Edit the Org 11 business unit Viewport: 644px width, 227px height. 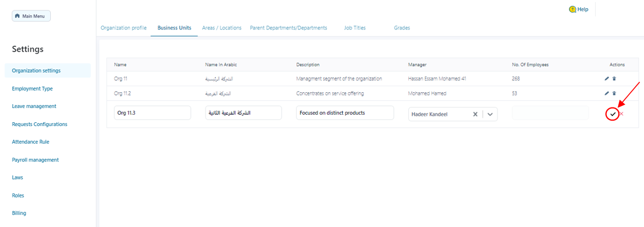607,79
